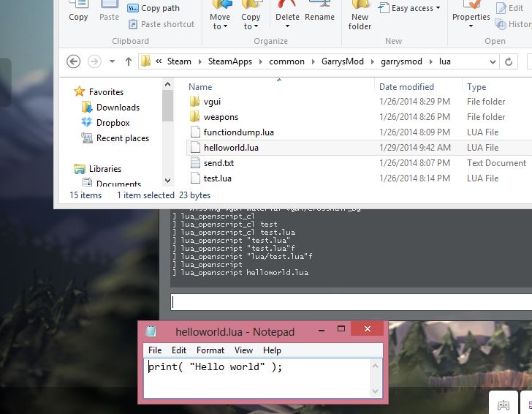Open Notepad Edit menu
Image resolution: width=532 pixels, height=414 pixels.
pyautogui.click(x=179, y=350)
